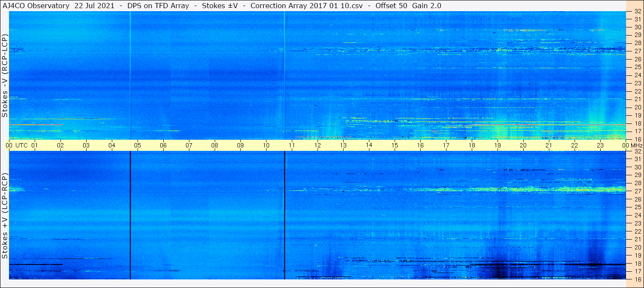Click the 29 MHz tick of lower panel
Screen dimensions: 644x288
[x=638, y=175]
